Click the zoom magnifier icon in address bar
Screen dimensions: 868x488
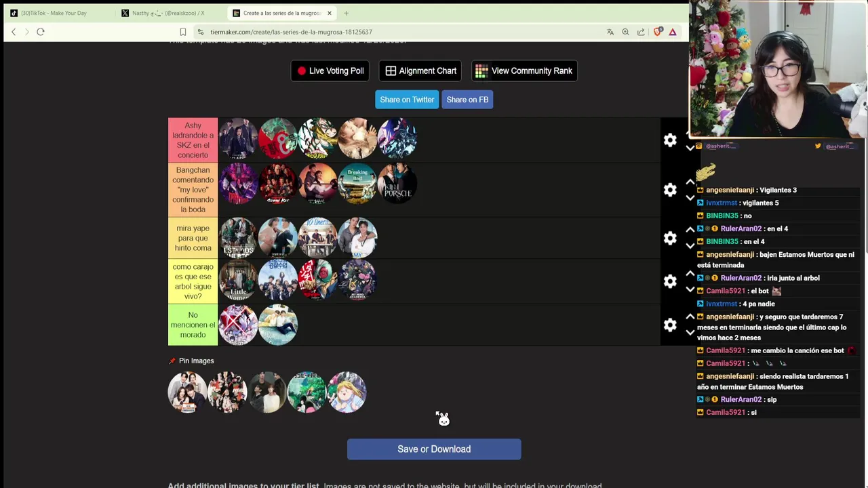tap(625, 32)
